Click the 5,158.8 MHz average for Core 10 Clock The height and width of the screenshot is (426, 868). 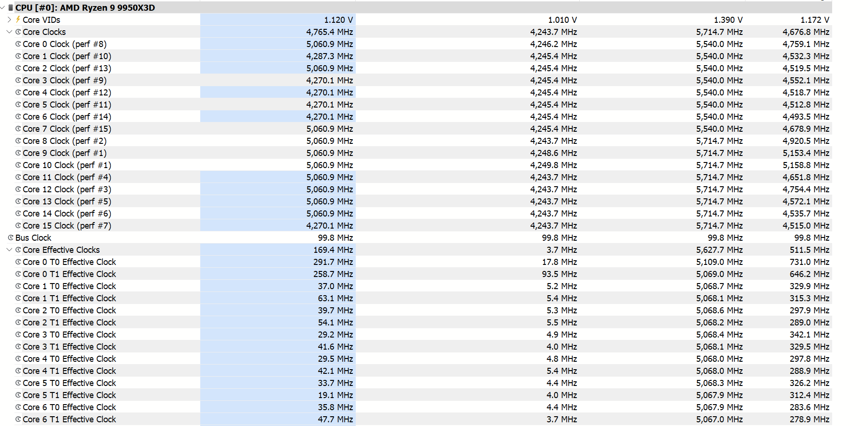pyautogui.click(x=806, y=165)
